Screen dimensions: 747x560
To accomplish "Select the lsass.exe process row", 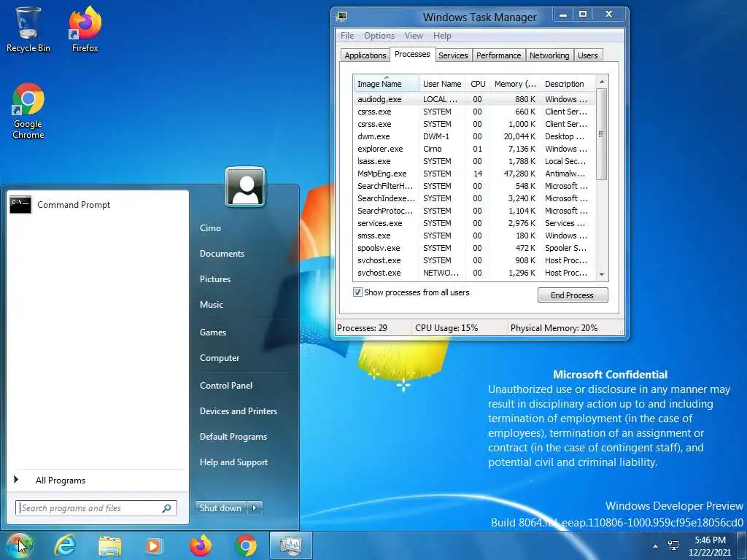I will [474, 161].
